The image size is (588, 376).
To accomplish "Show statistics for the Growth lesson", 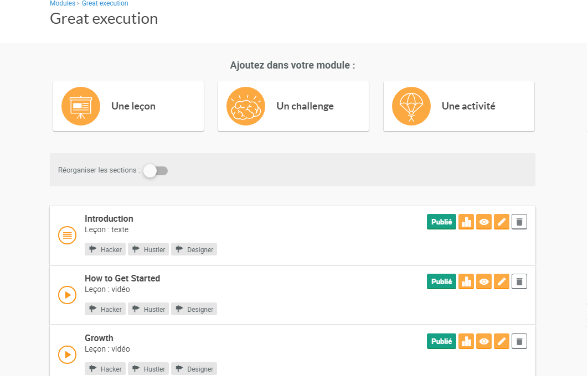I will pos(466,341).
